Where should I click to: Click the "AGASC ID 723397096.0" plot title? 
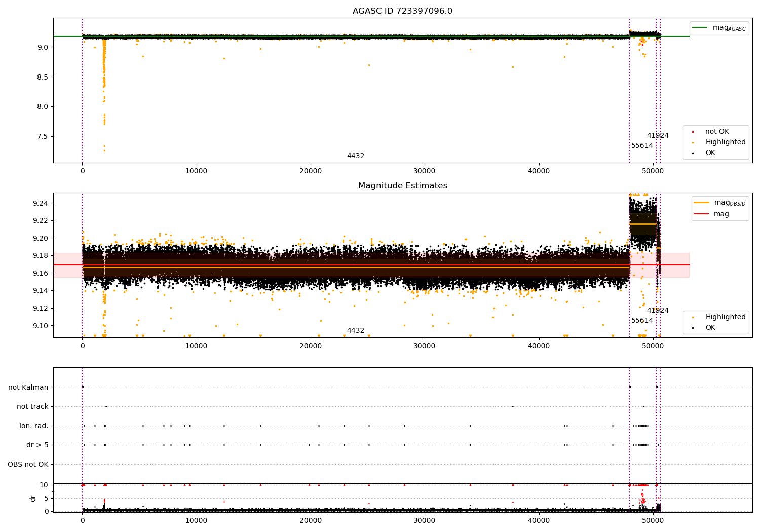click(402, 11)
